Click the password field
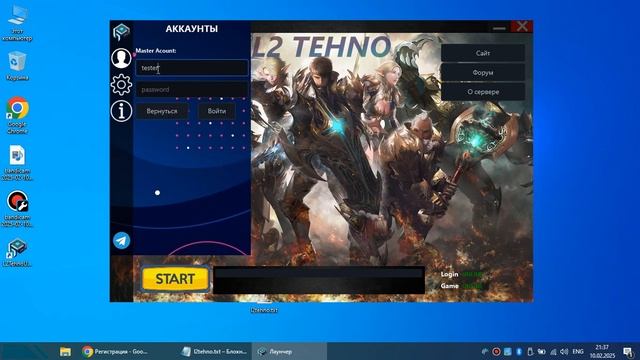This screenshot has width=640, height=360. point(192,89)
